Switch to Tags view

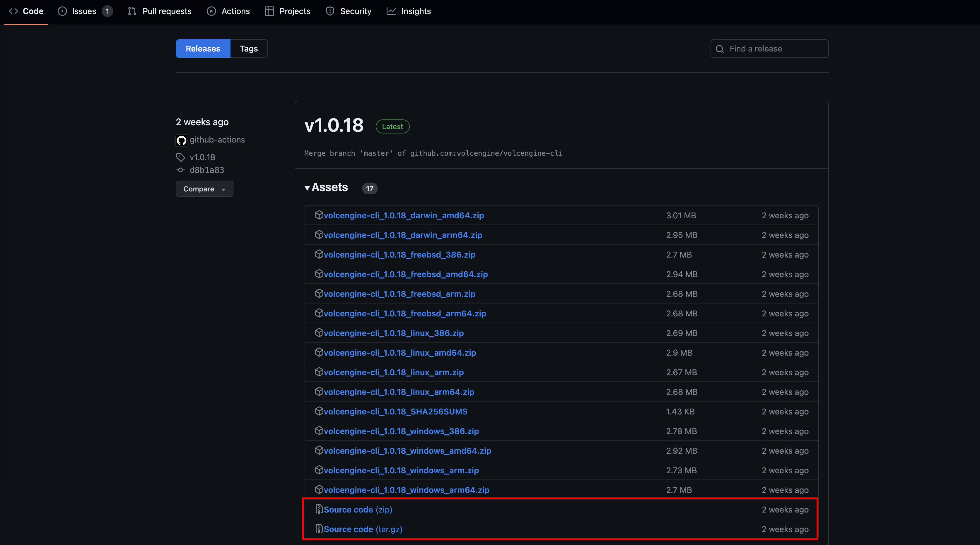[x=249, y=49]
